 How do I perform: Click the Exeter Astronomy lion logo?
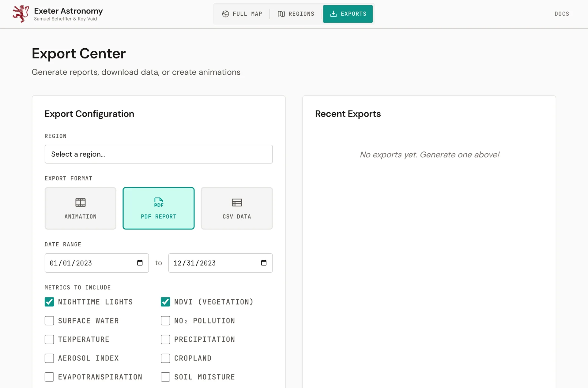coord(21,14)
